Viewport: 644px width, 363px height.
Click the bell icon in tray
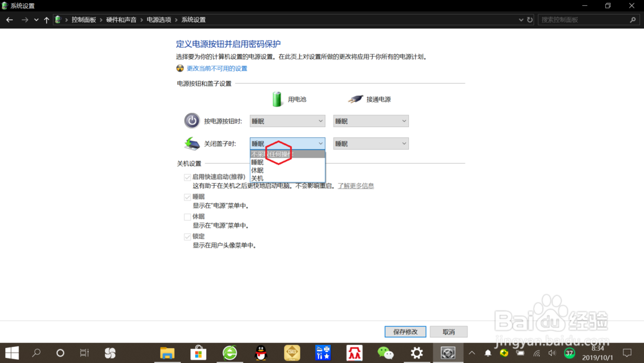point(488,353)
